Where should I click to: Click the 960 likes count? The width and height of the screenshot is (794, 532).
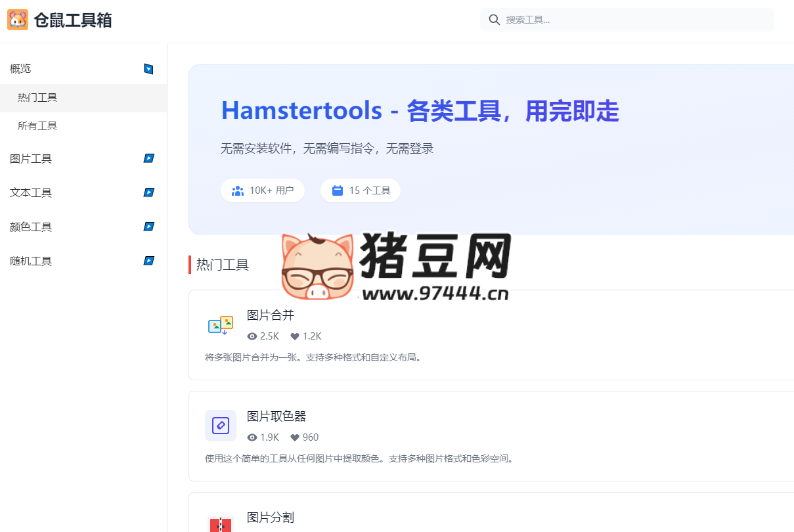(x=311, y=437)
